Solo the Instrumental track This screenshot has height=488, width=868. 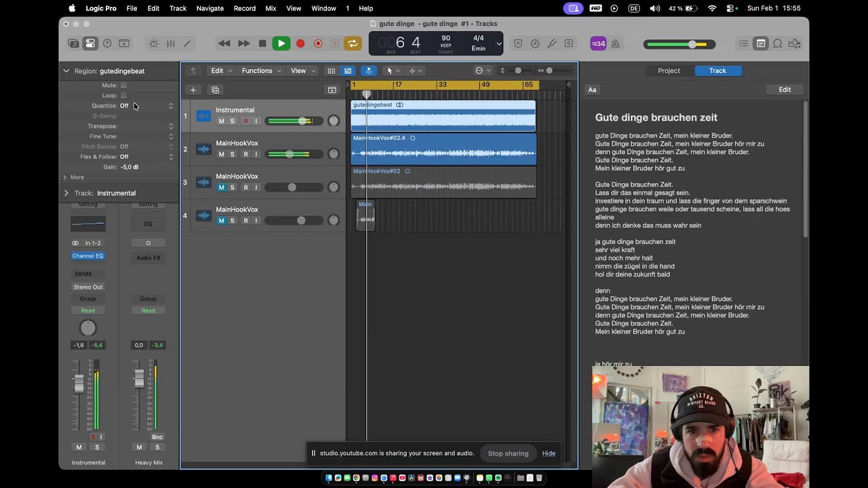pyautogui.click(x=232, y=121)
